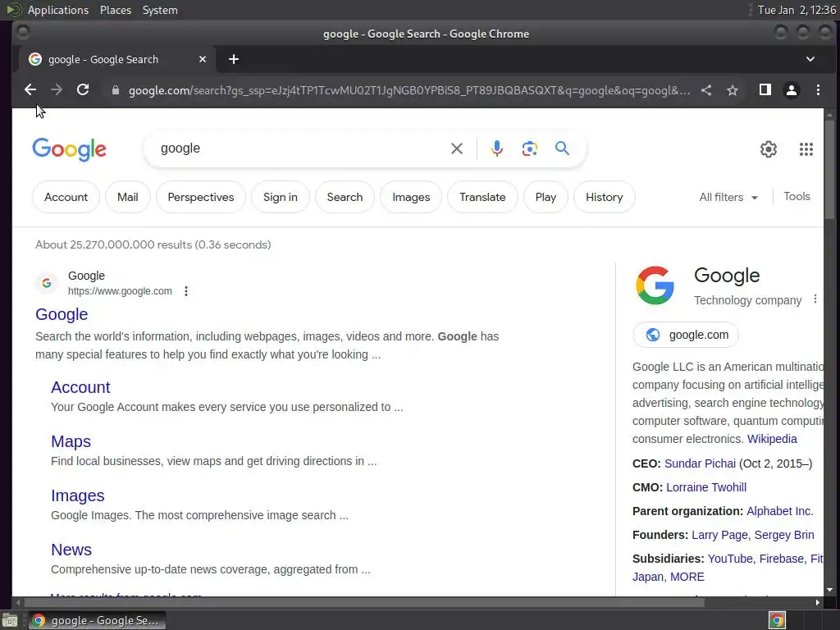Open Google quick settings gear
Image resolution: width=840 pixels, height=630 pixels.
[768, 149]
